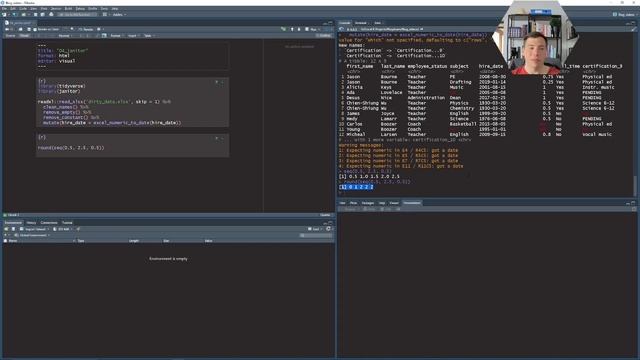
Task: Tick the select-all checkbox beside Name column
Action: (x=5, y=241)
